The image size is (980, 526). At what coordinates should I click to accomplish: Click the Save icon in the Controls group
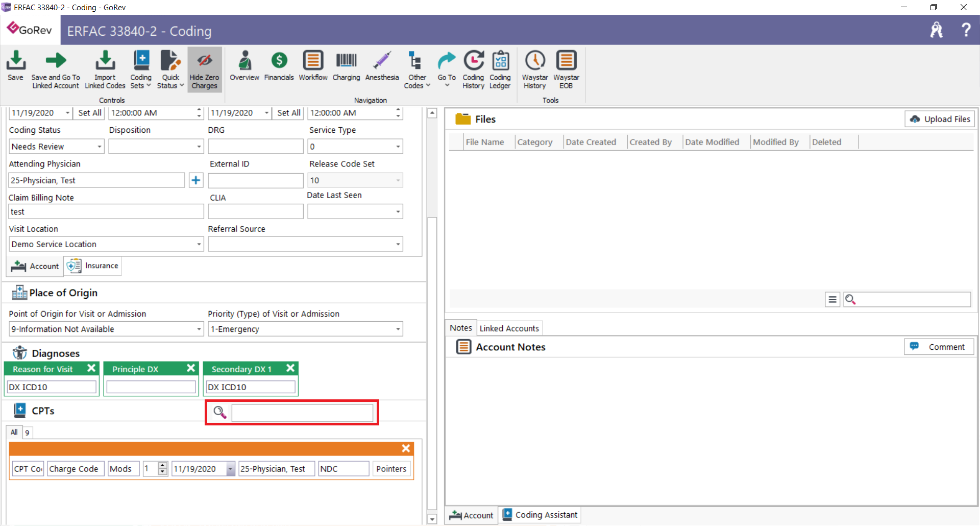(15, 66)
